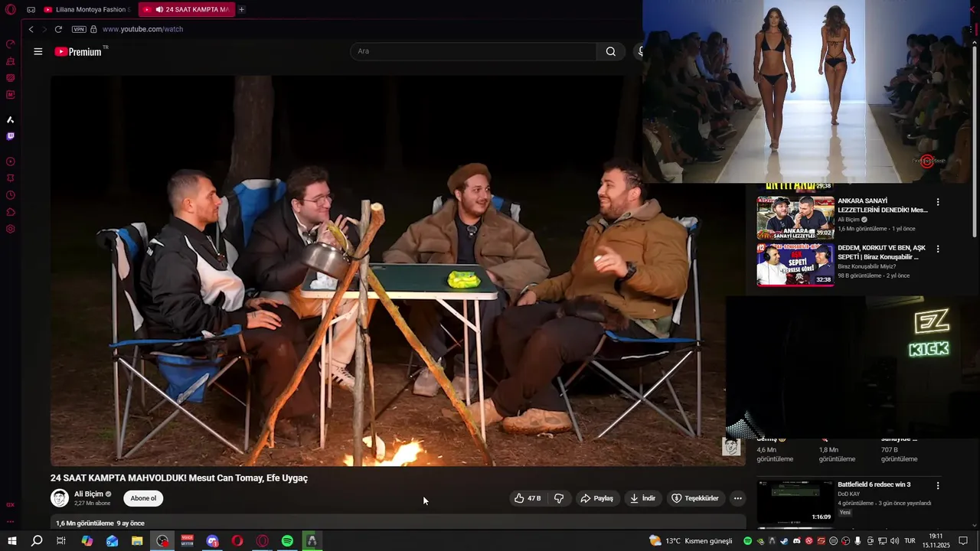
Task: Mute the 24 SAAT KAMPTA tab speaker icon
Action: (159, 10)
